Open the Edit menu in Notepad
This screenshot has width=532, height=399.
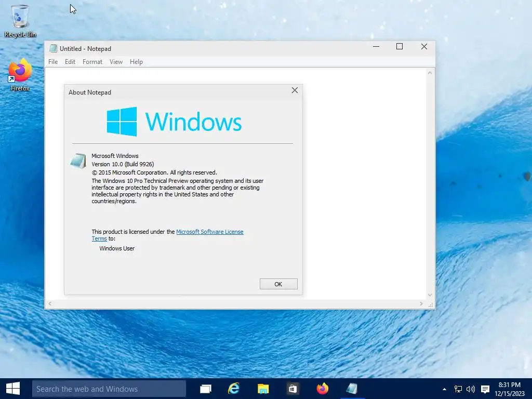(x=70, y=62)
